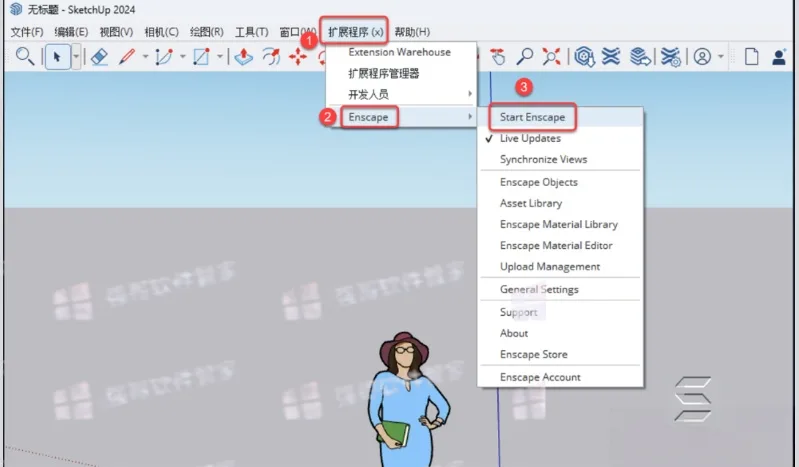Viewport: 799px width, 467px height.
Task: Select the Search magnifier tool in toolbar
Action: pyautogui.click(x=24, y=56)
